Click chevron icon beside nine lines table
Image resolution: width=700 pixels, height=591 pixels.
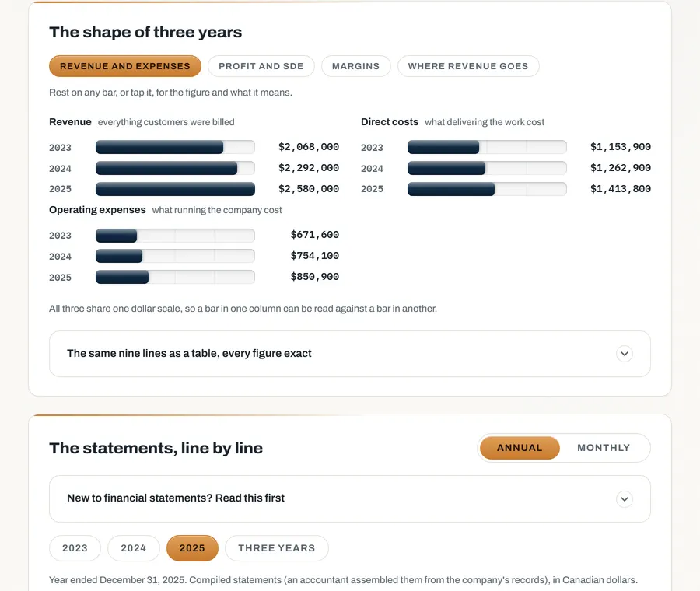624,354
